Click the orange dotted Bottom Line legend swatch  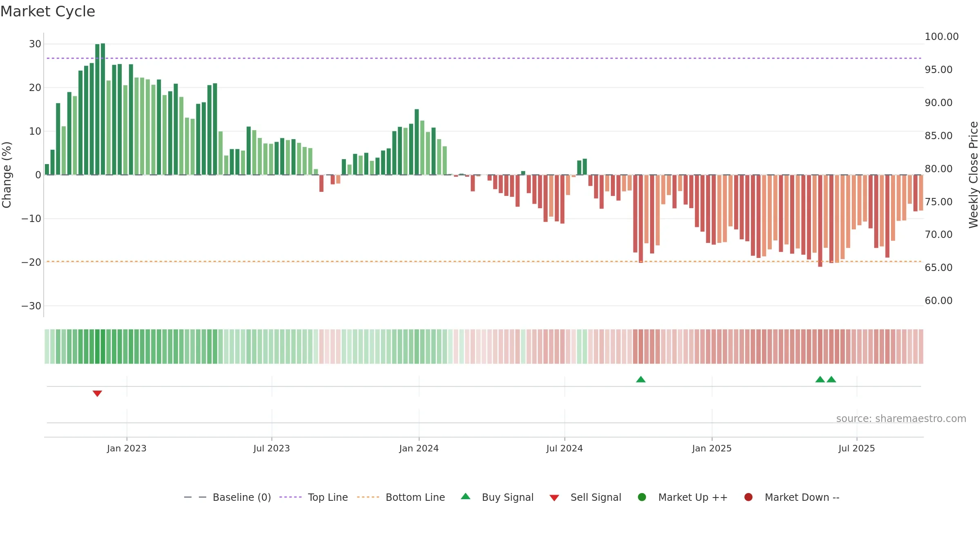(368, 497)
